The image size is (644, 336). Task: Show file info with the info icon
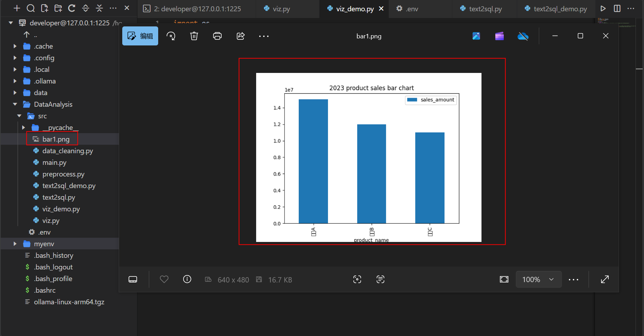coord(187,279)
